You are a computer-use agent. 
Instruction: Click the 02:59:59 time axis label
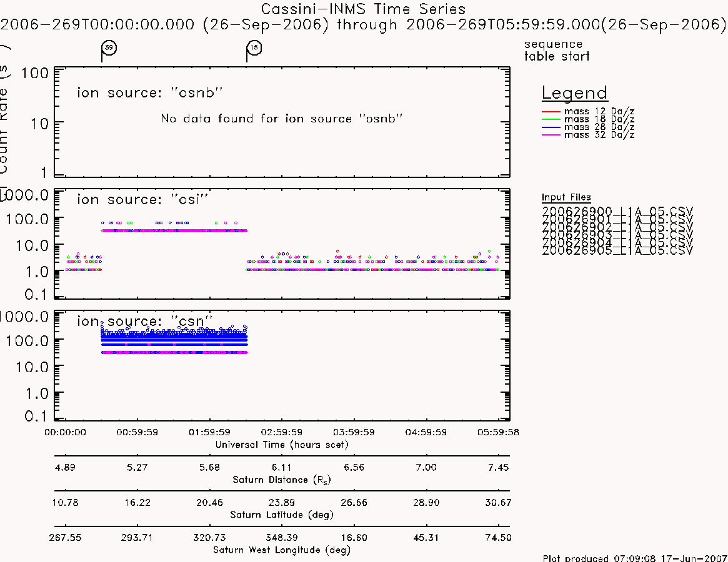click(x=282, y=433)
